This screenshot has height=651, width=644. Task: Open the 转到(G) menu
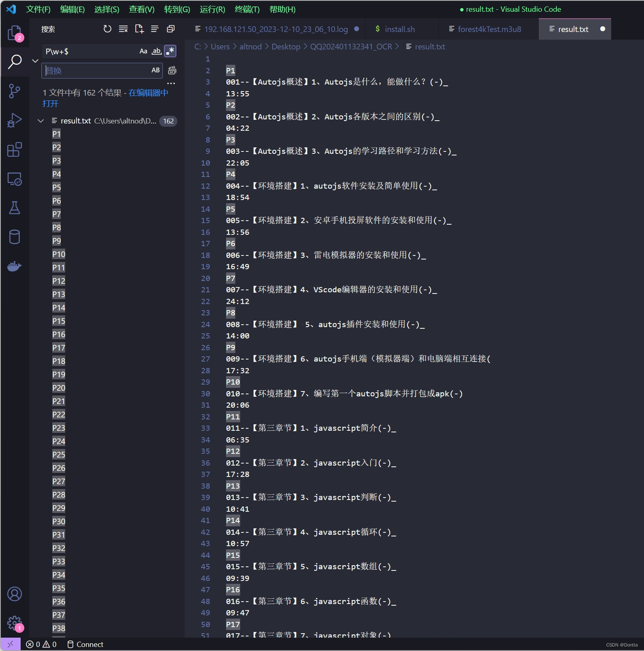(x=177, y=9)
